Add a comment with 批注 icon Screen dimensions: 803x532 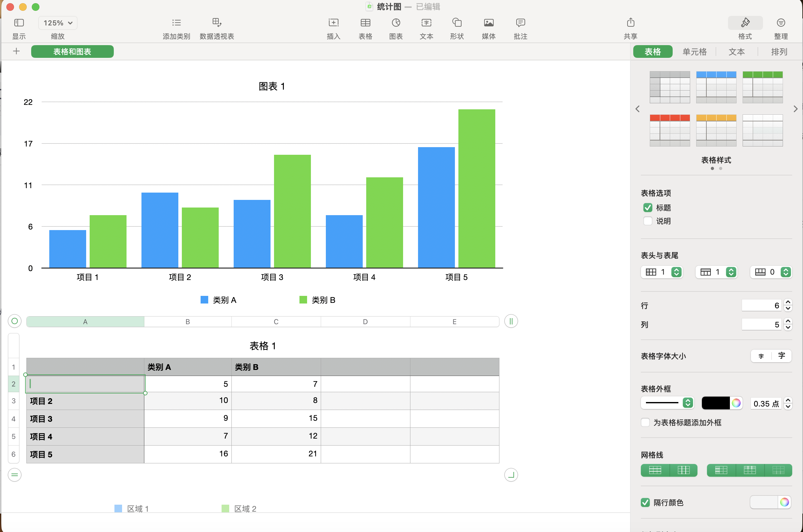coord(520,23)
